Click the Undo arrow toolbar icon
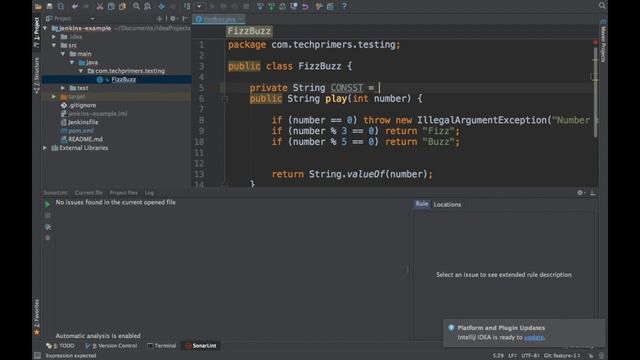The width and height of the screenshot is (640, 360). [75, 6]
